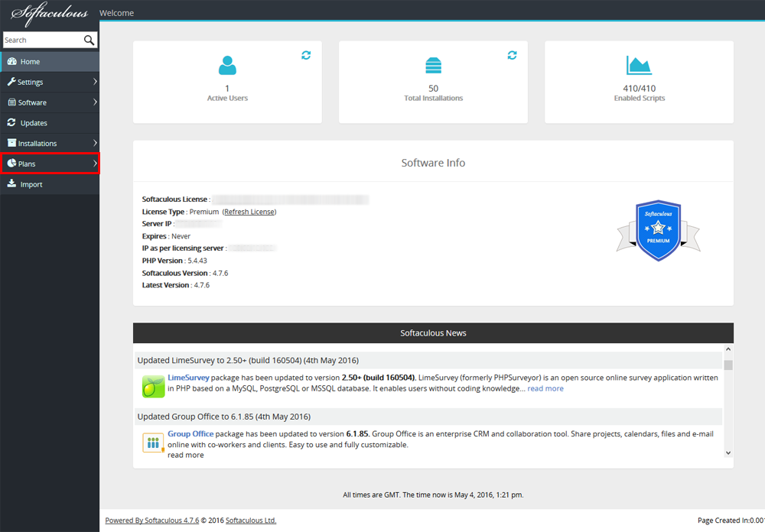Follow the Powered By Softaculous 4.7.6 link
The height and width of the screenshot is (532, 765).
(x=152, y=521)
